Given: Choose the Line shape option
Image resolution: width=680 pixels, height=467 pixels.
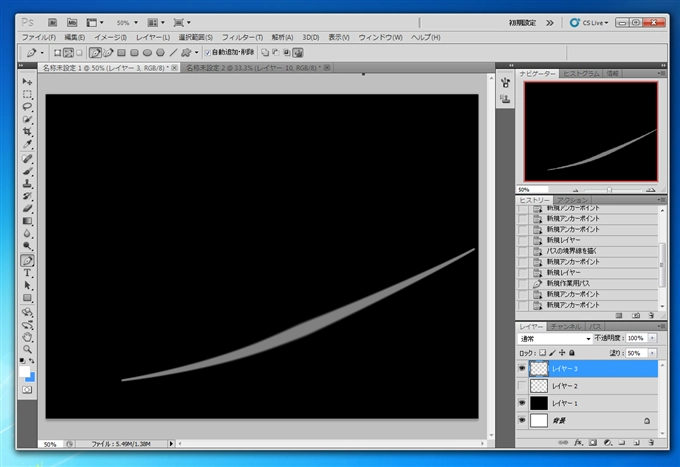Looking at the screenshot, I should 173,53.
